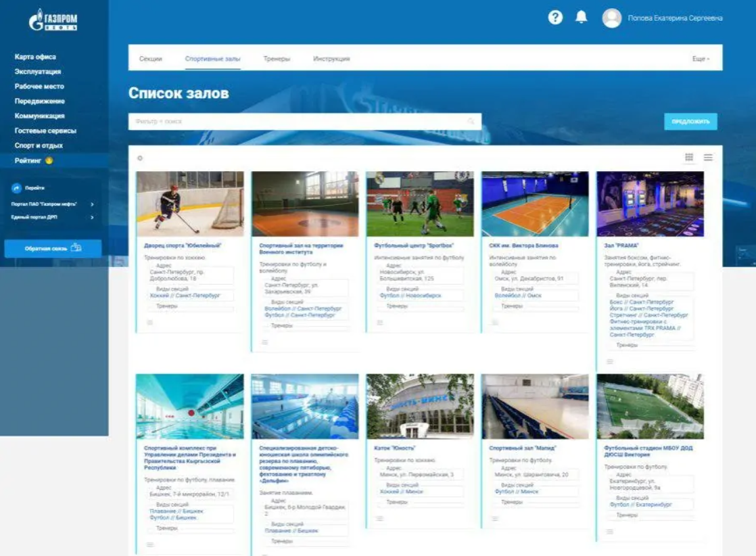756x556 pixels.
Task: Open the help question mark icon
Action: pos(555,18)
